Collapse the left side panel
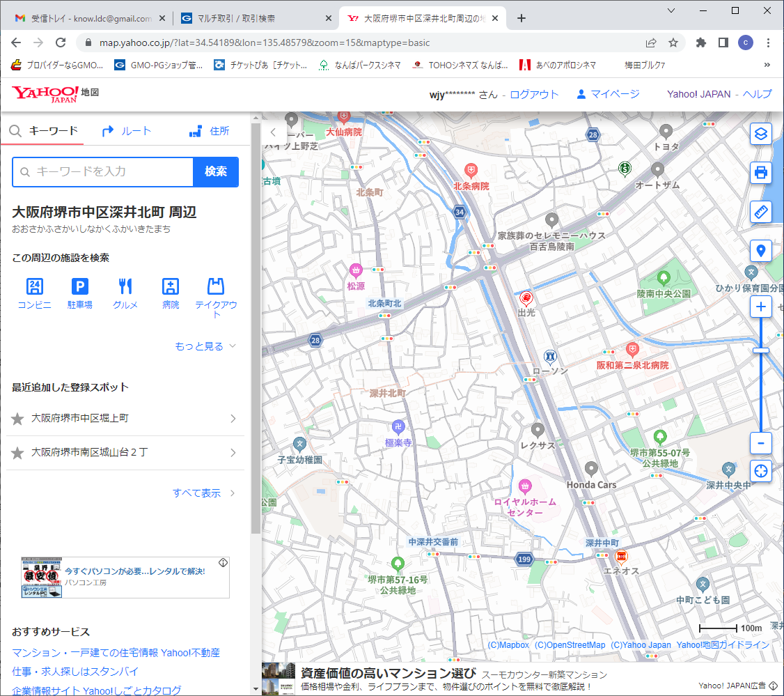Image resolution: width=784 pixels, height=696 pixels. [x=273, y=132]
